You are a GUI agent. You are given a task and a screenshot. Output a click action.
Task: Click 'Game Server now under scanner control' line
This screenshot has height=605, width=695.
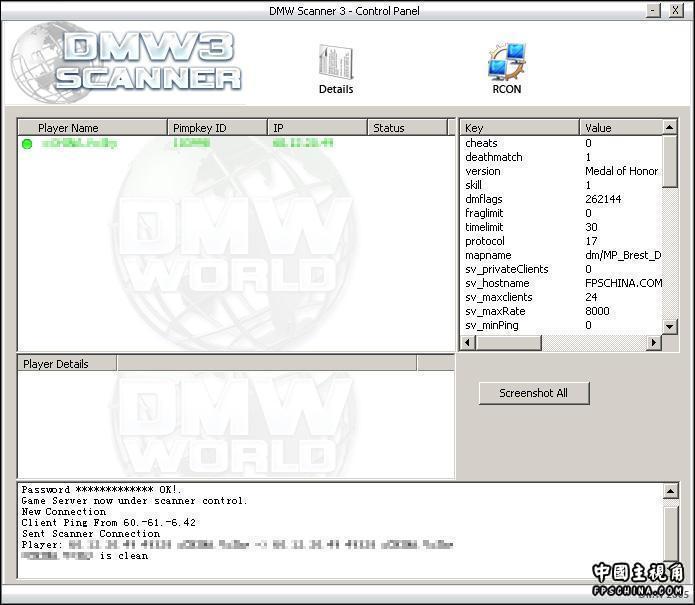[134, 501]
